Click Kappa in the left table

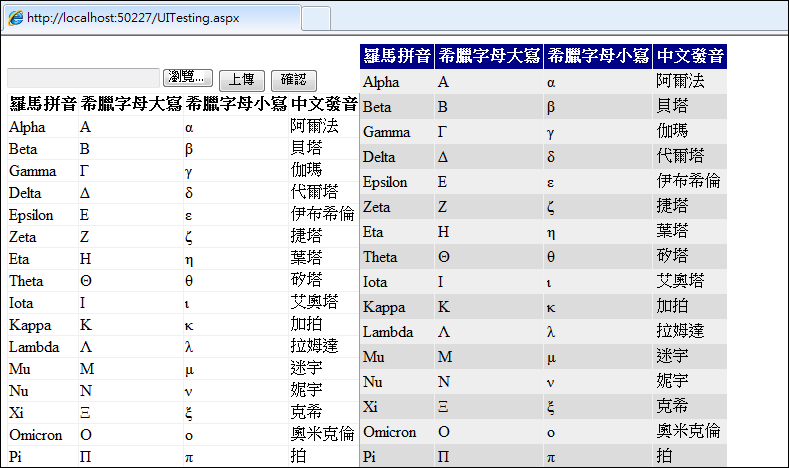pos(30,326)
